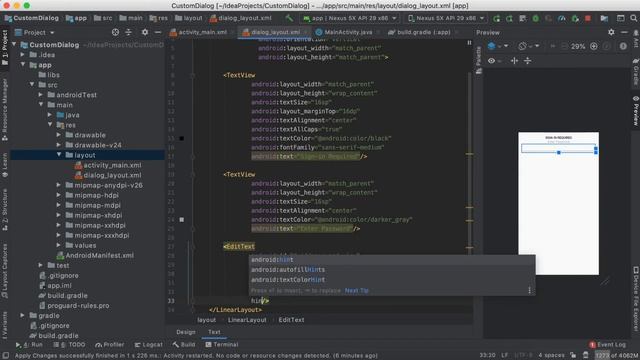Open the orientation dropdown in Preview toolbar
This screenshot has height=360, width=640.
tap(528, 46)
